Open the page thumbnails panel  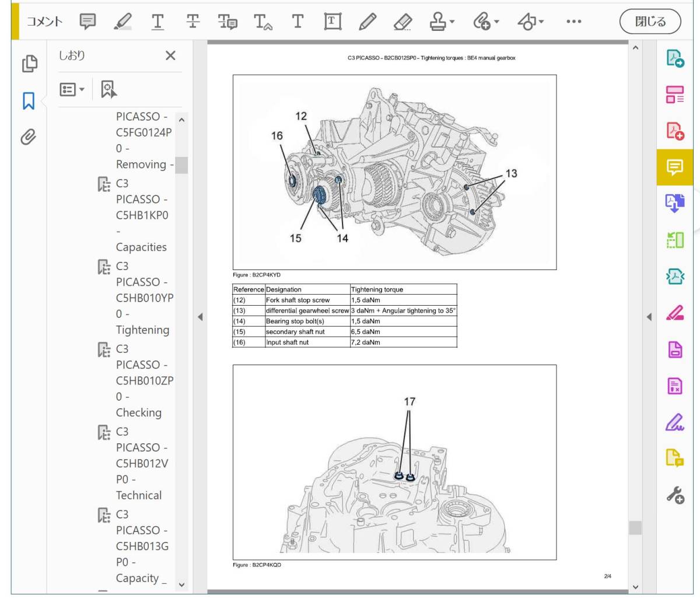[30, 63]
